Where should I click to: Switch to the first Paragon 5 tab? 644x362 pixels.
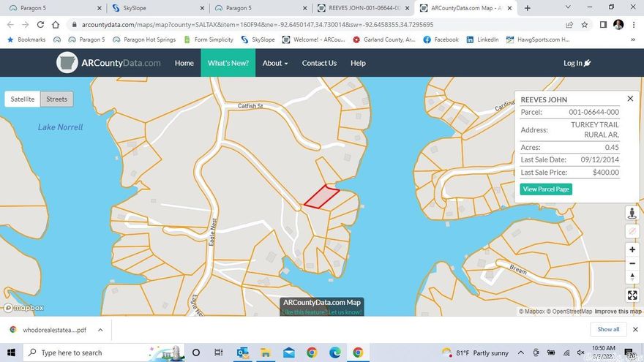[55, 8]
